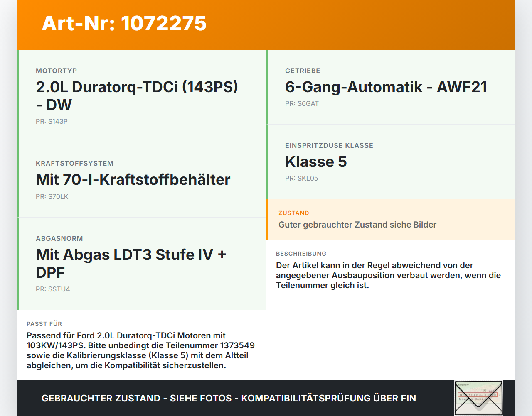Click the PR: S6GAT code

click(x=302, y=104)
